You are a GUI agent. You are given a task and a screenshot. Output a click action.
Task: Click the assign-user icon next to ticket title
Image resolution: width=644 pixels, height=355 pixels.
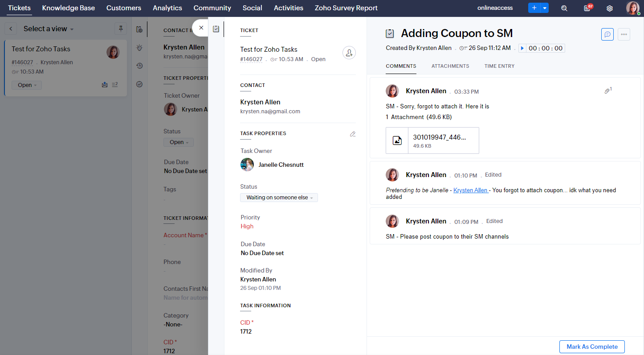[349, 53]
